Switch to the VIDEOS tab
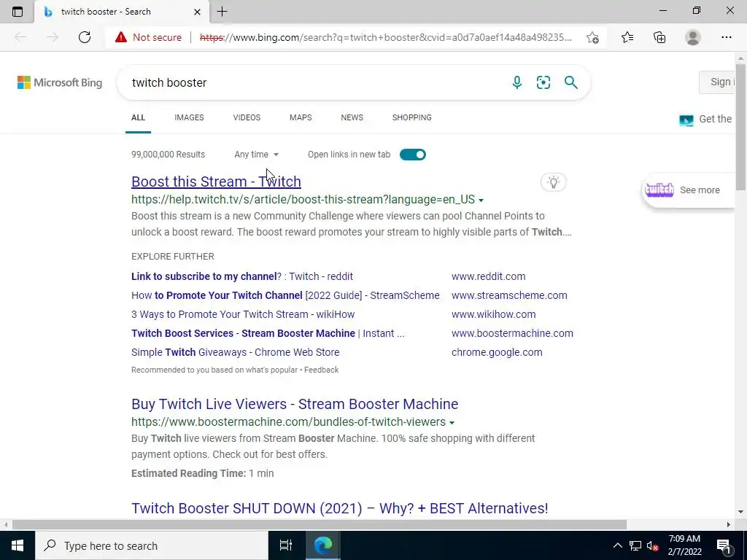Viewport: 747px width, 560px height. pos(247,117)
